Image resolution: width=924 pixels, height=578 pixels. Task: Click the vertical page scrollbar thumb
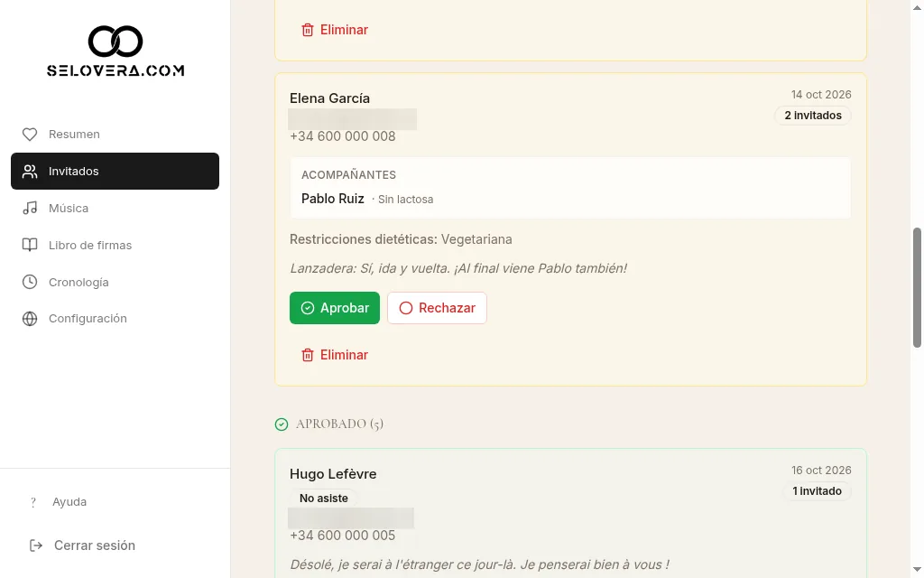point(917,287)
